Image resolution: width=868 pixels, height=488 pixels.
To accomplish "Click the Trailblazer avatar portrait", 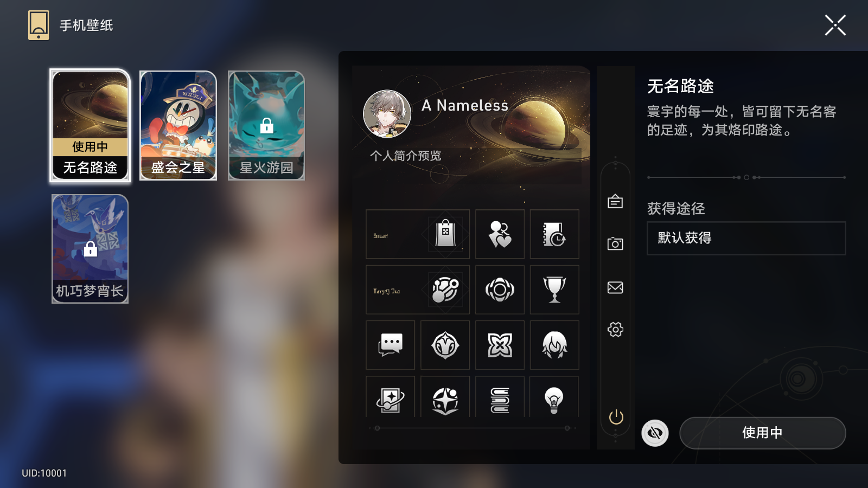I will tap(387, 114).
